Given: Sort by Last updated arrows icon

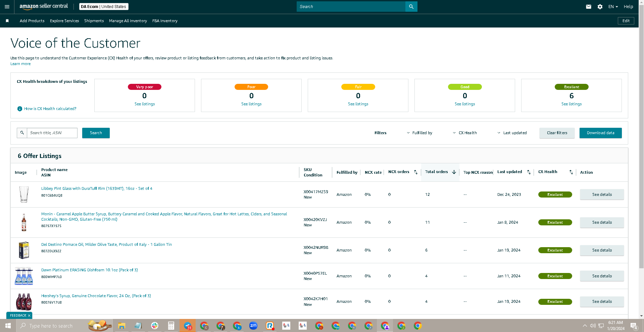Looking at the screenshot, I should (x=529, y=172).
